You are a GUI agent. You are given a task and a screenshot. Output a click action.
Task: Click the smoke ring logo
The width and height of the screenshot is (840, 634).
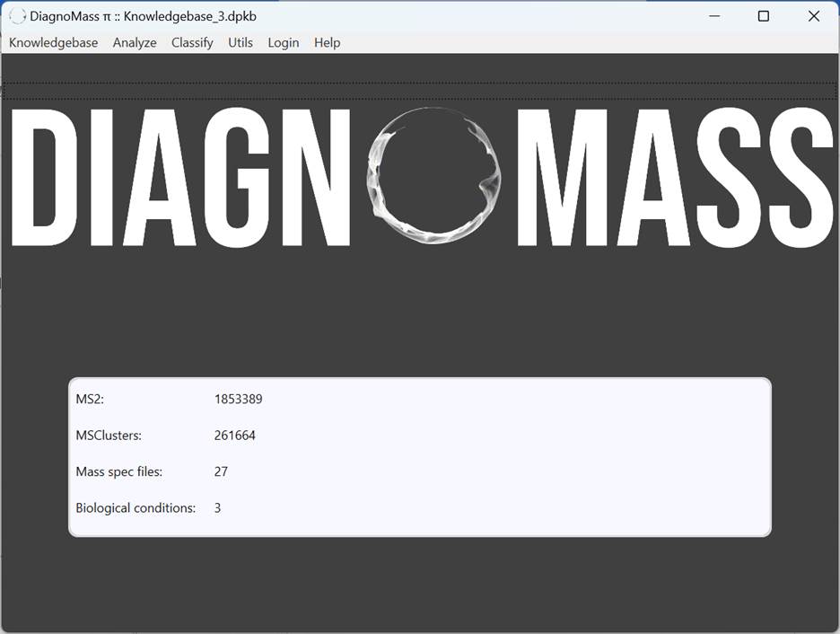tap(433, 175)
